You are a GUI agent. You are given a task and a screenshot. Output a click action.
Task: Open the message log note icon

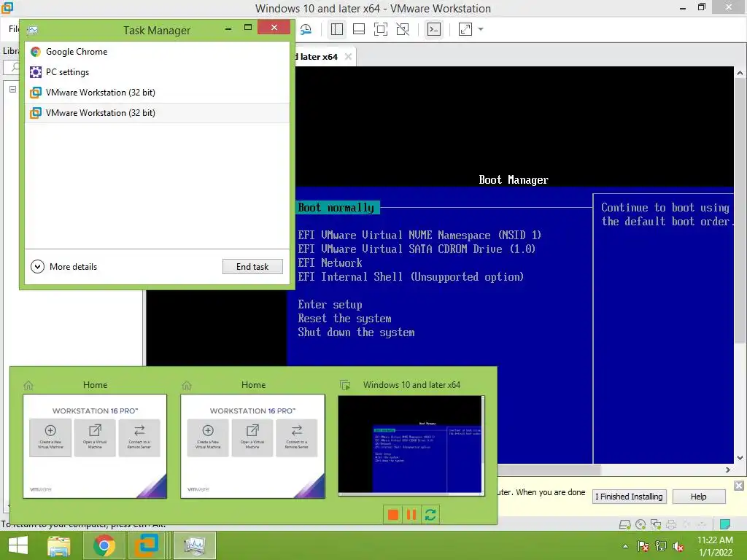725,525
